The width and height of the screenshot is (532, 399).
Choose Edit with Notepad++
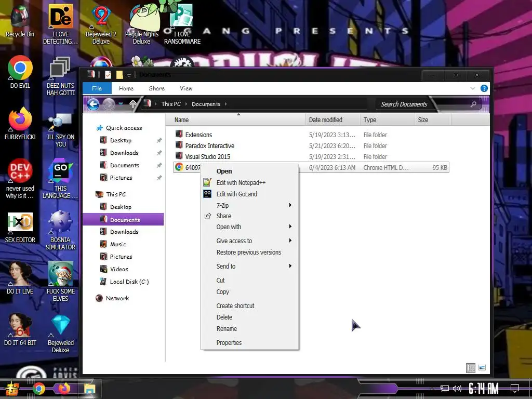pyautogui.click(x=250, y=182)
